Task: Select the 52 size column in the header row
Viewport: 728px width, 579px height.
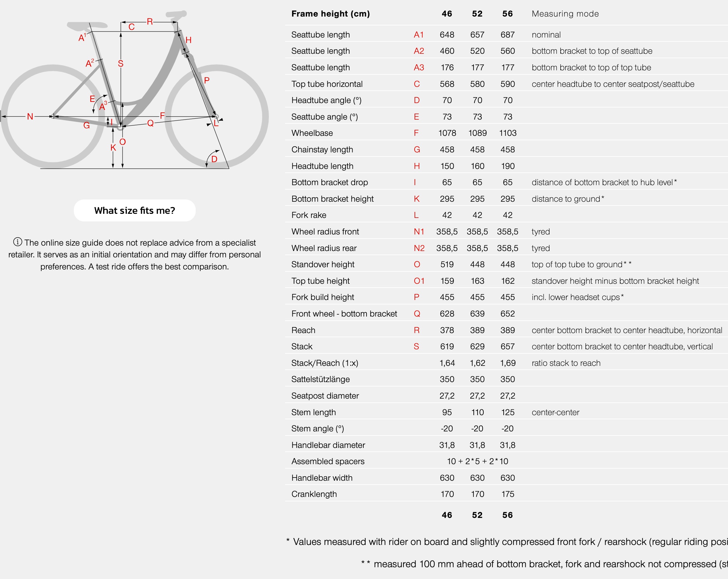Action: pos(477,14)
